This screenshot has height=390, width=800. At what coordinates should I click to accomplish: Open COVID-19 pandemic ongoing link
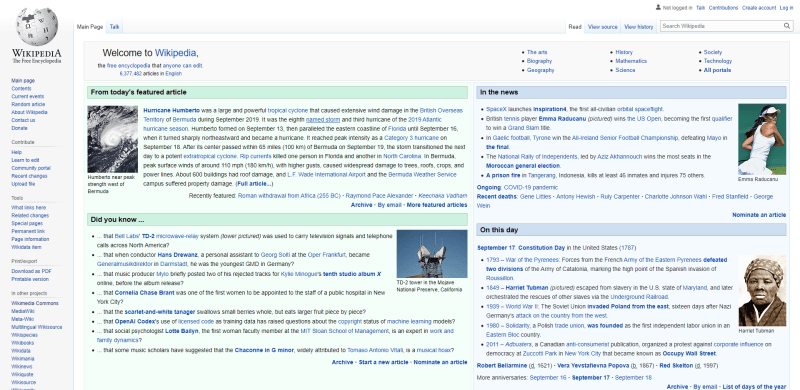[531, 187]
